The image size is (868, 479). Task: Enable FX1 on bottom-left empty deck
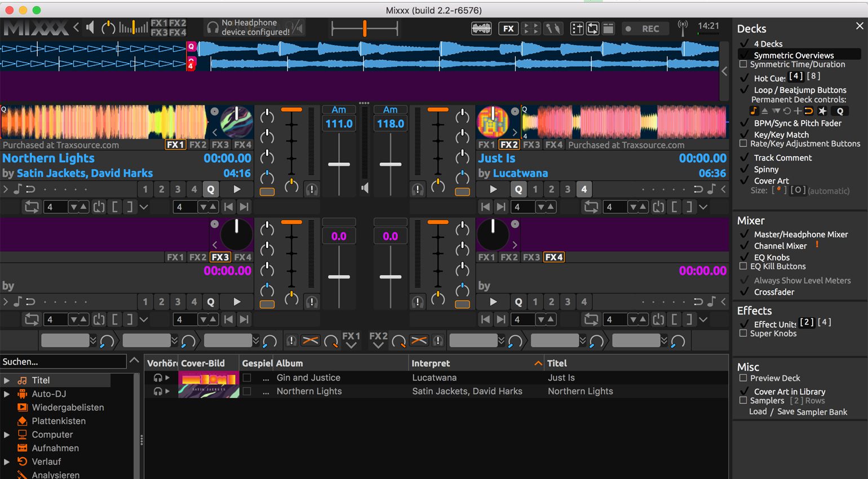click(x=175, y=257)
